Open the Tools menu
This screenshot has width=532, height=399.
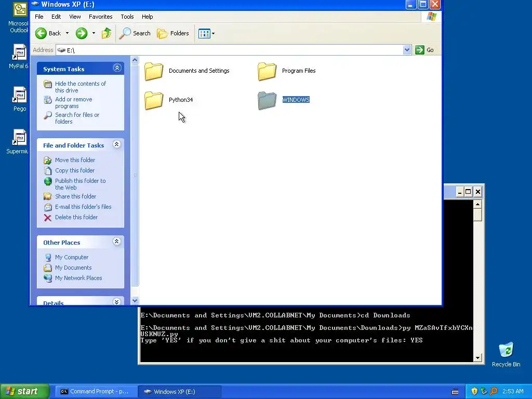click(127, 17)
